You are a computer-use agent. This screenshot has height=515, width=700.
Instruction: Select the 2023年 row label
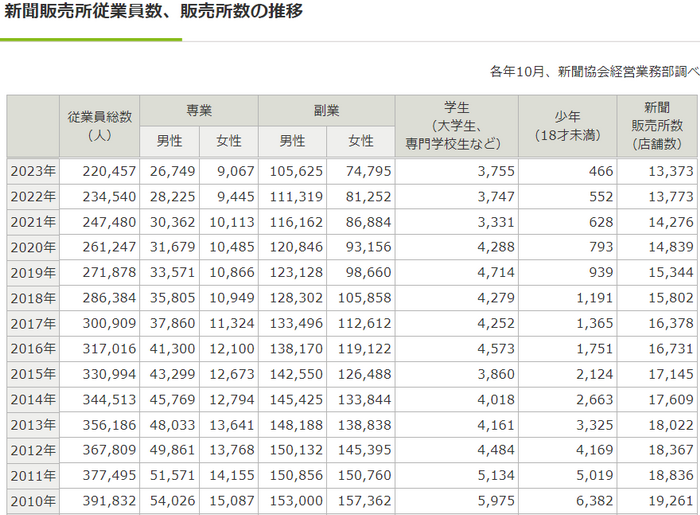33,170
